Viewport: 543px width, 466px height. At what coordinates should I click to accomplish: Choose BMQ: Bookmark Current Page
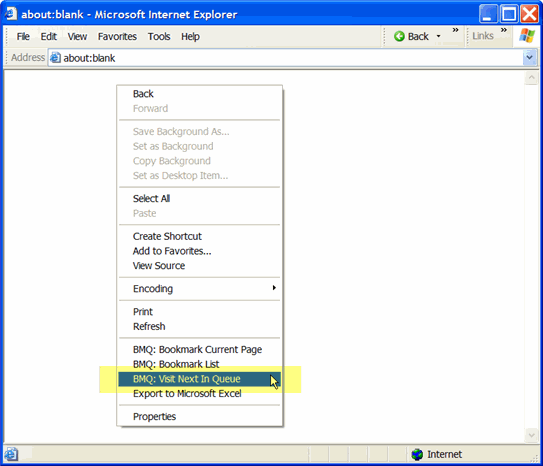point(199,349)
